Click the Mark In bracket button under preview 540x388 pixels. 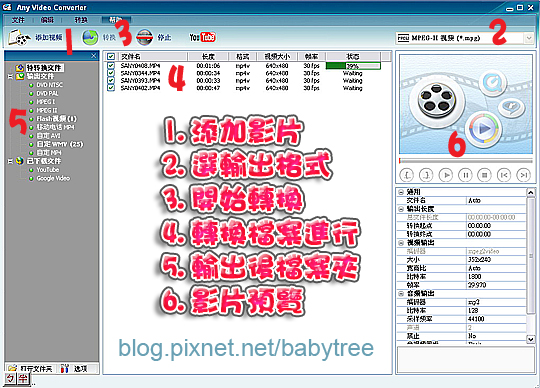[406, 175]
